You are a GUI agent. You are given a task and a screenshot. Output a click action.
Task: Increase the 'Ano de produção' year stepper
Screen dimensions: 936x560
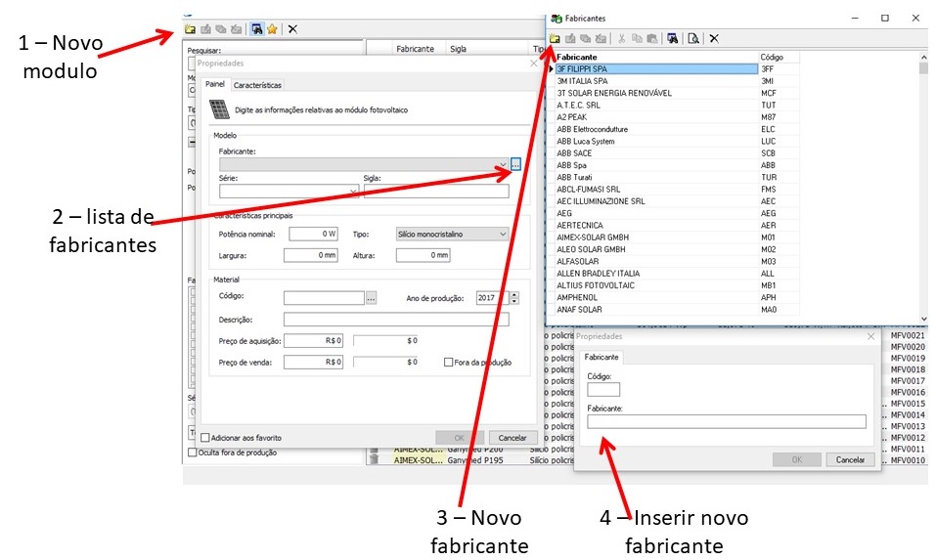(514, 294)
